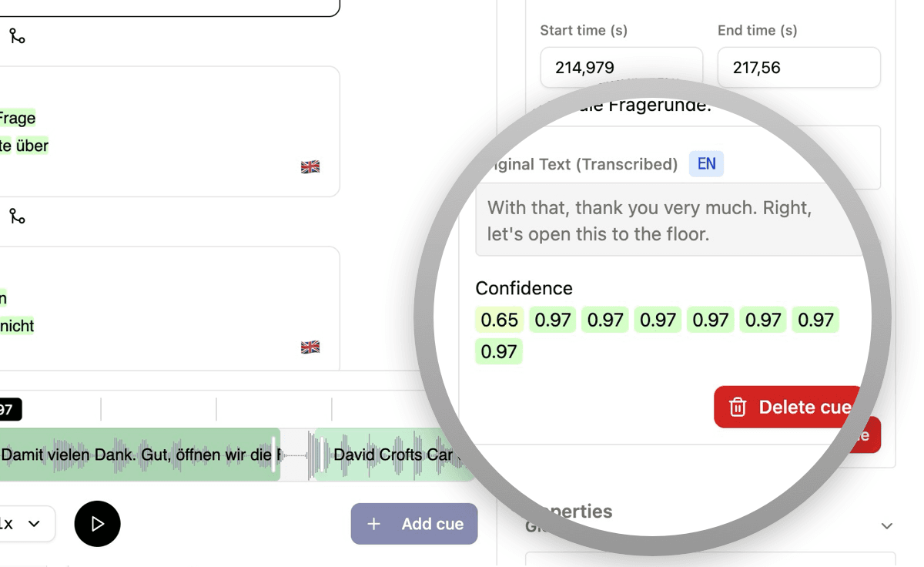Click the transcribed original text box
This screenshot has height=567, width=924.
[666, 220]
